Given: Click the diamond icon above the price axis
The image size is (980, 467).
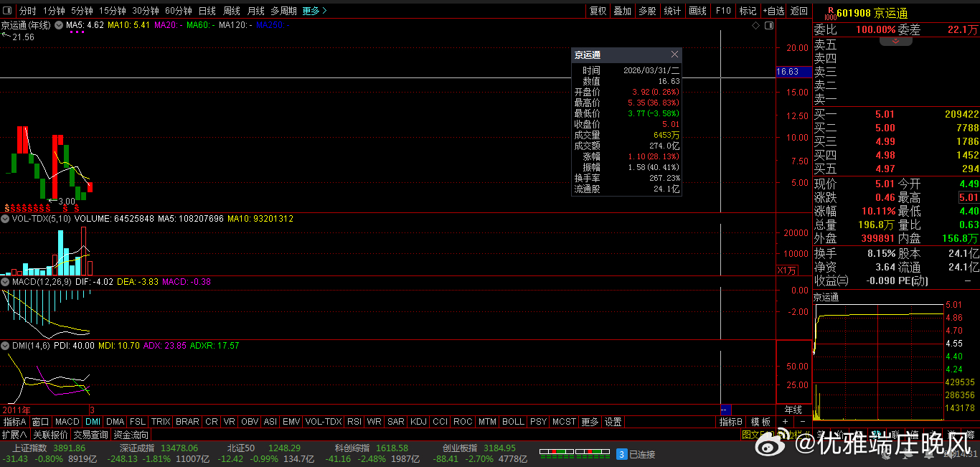Looking at the screenshot, I should point(755,25).
